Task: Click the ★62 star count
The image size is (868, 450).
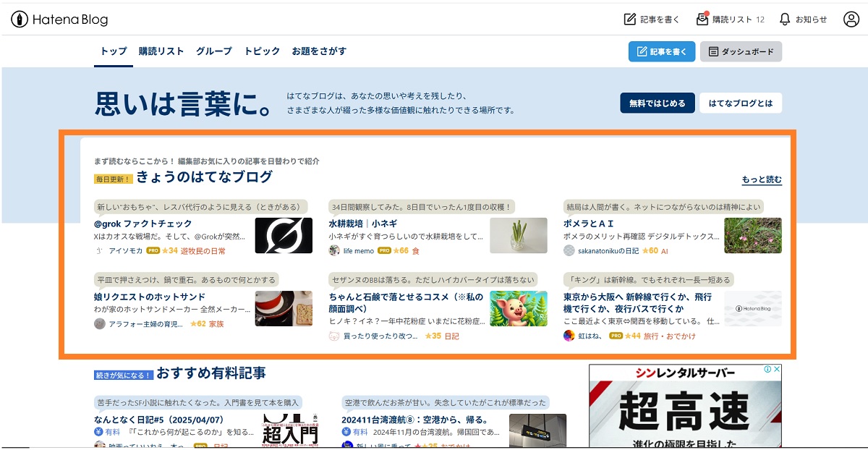Action: [198, 324]
